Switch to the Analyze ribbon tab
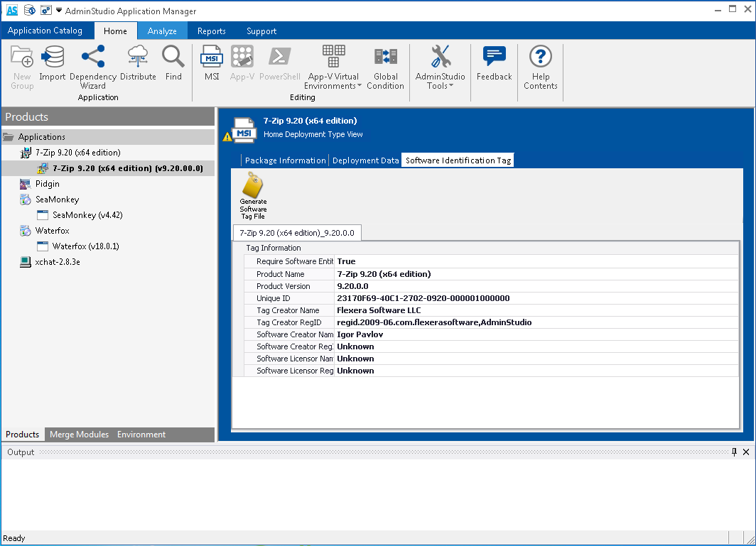The image size is (756, 546). click(162, 31)
